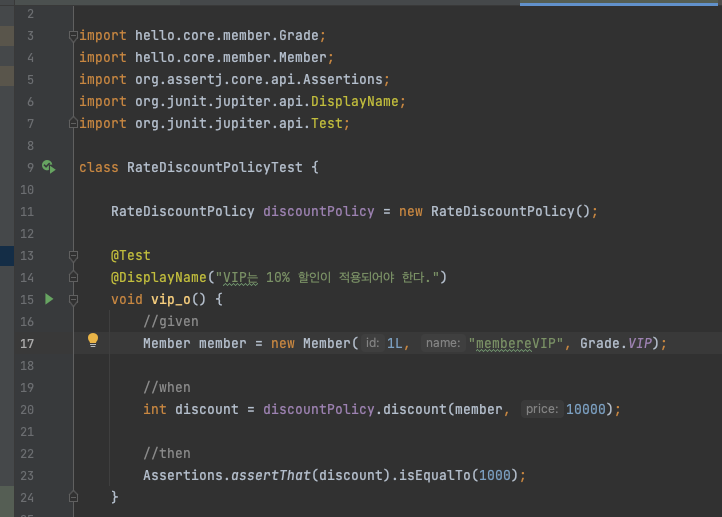Click the id: parameter hint on line 17

pyautogui.click(x=373, y=343)
